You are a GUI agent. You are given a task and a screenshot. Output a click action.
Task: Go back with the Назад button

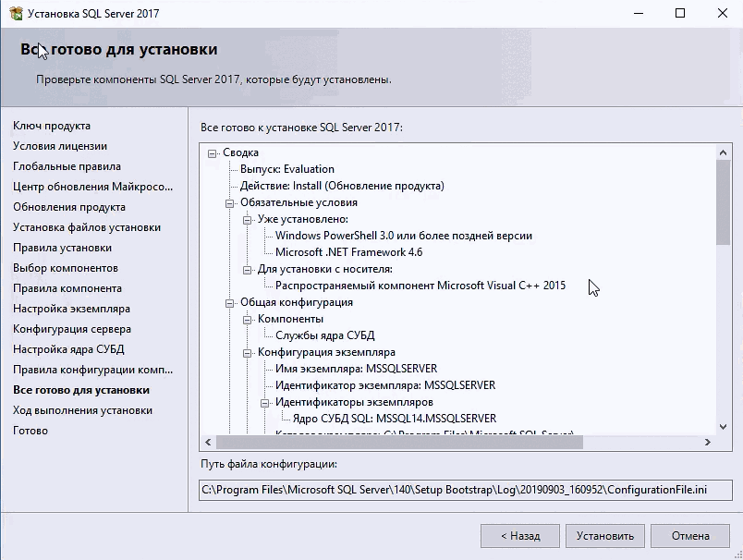tap(520, 536)
